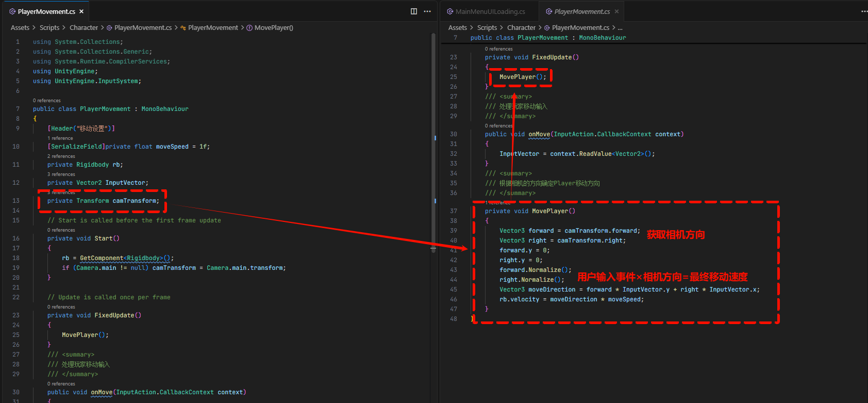The width and height of the screenshot is (868, 403).
Task: Select the PlayerMovement.cs tab in left editor
Action: [46, 11]
